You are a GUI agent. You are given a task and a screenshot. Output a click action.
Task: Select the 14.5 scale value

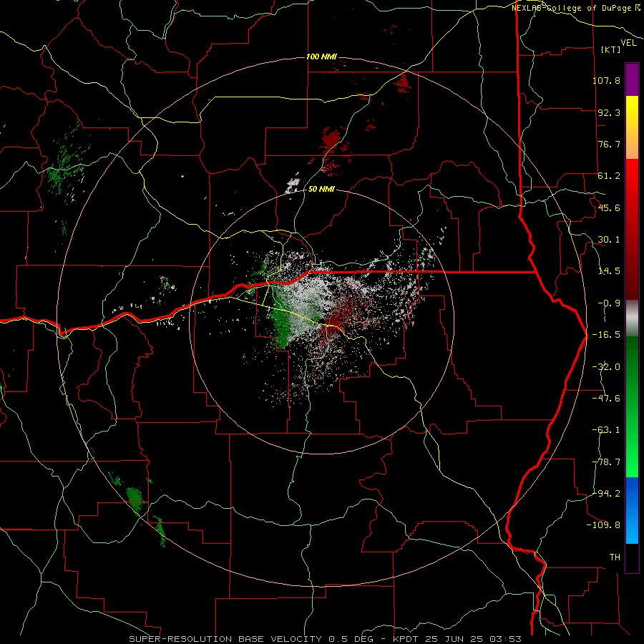click(609, 271)
